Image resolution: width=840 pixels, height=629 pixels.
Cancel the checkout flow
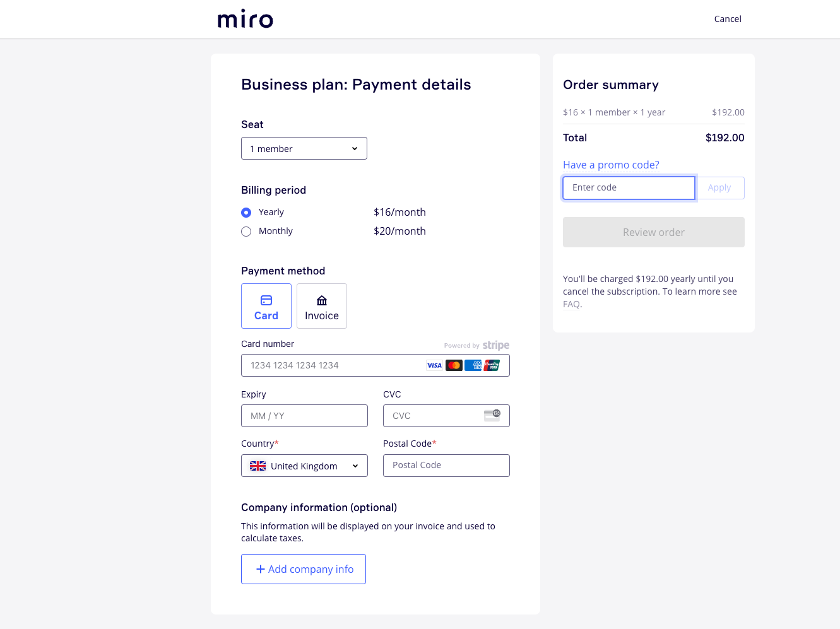click(x=727, y=19)
